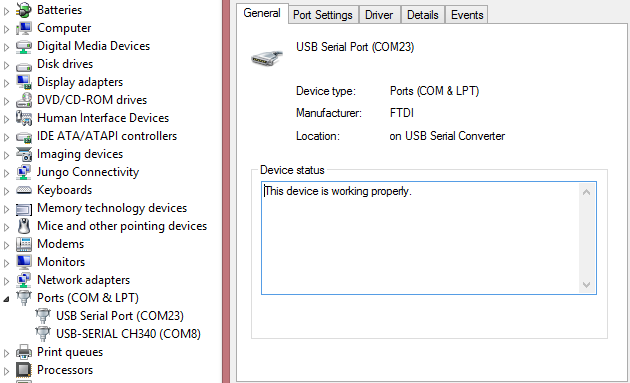Click the Modems category icon
630x383 pixels.
pyautogui.click(x=24, y=244)
